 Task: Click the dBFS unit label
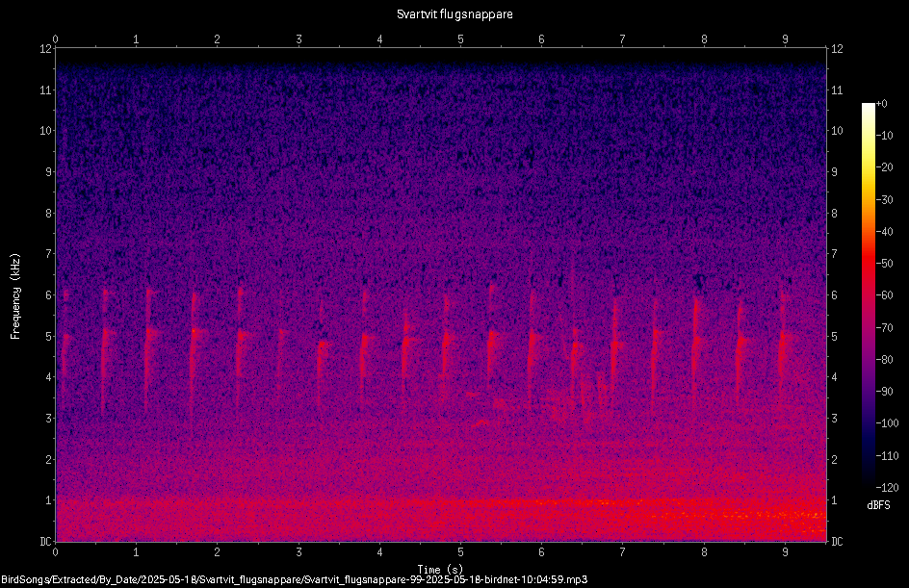coord(878,505)
